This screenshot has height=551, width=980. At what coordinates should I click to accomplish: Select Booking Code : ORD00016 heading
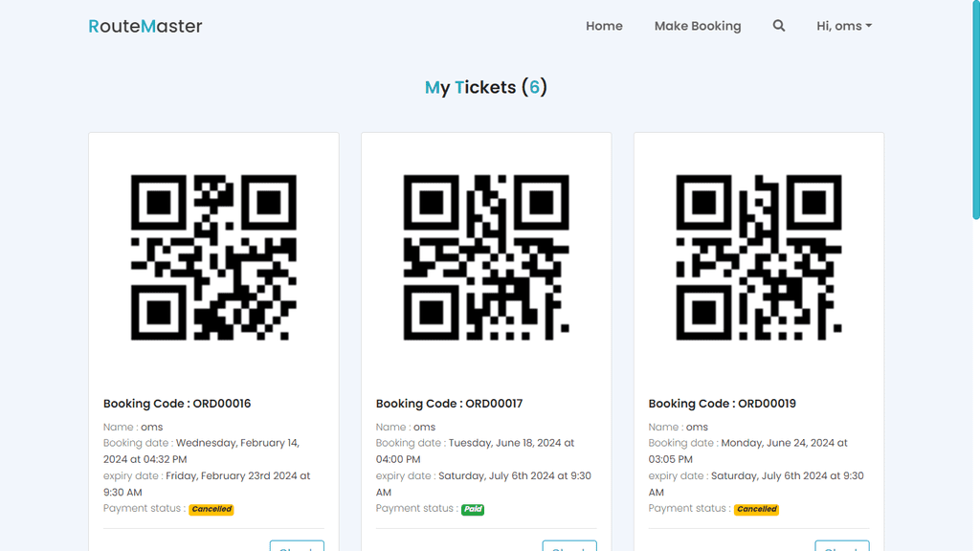pos(177,404)
